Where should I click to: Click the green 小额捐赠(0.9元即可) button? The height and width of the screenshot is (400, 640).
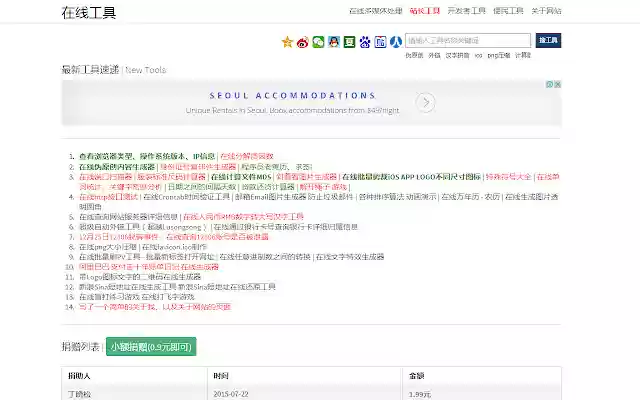151,347
